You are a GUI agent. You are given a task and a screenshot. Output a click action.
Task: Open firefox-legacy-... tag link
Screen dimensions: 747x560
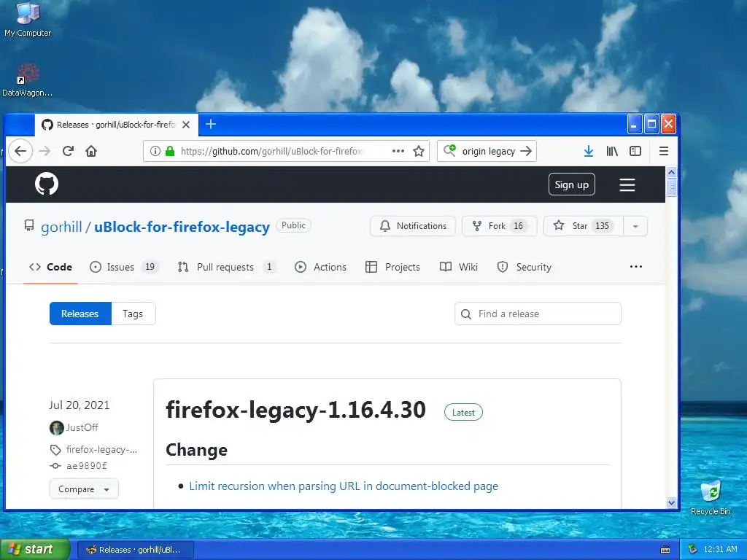101,449
